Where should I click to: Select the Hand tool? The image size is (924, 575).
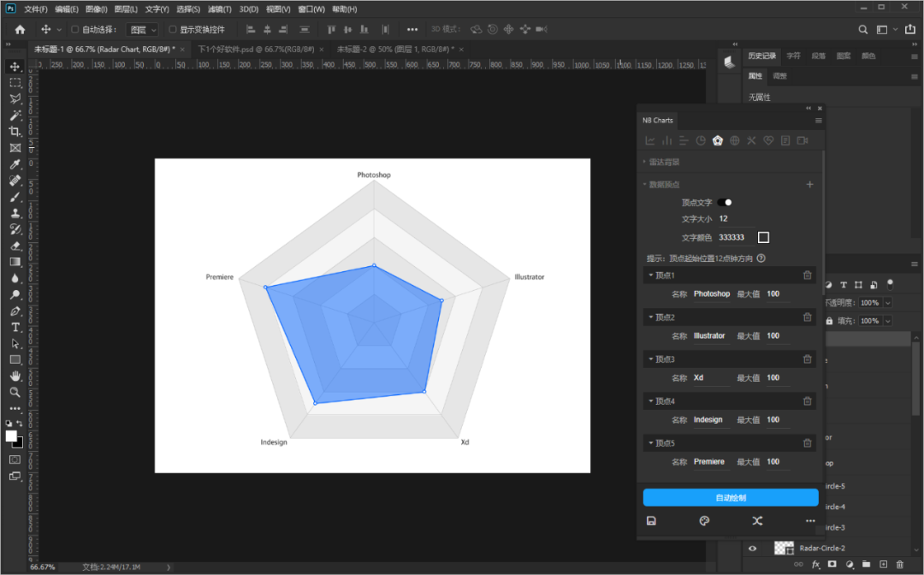coord(15,376)
